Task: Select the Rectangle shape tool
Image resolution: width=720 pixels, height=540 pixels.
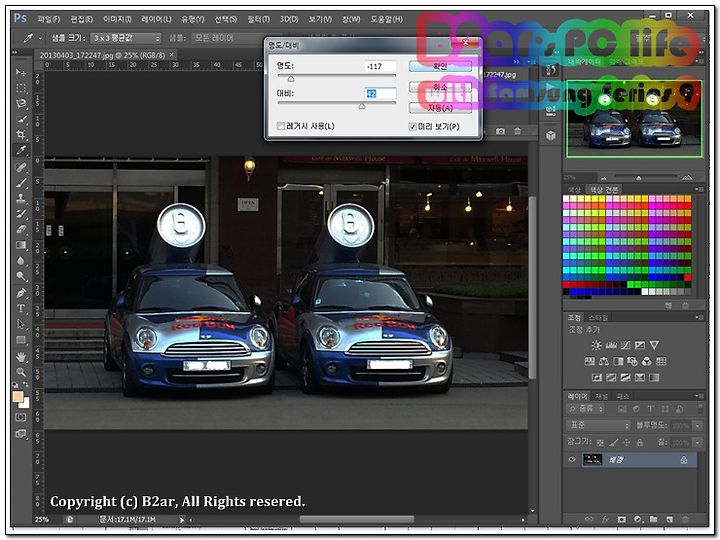Action: click(x=21, y=340)
